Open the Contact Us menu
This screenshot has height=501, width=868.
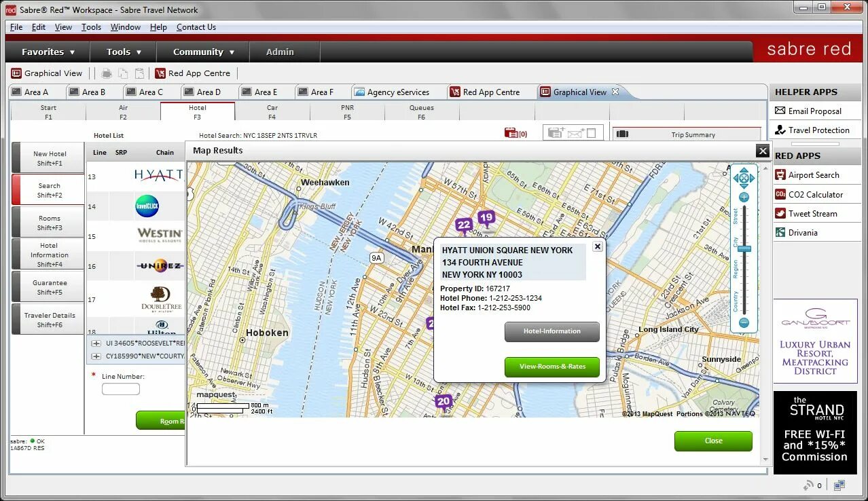[196, 27]
